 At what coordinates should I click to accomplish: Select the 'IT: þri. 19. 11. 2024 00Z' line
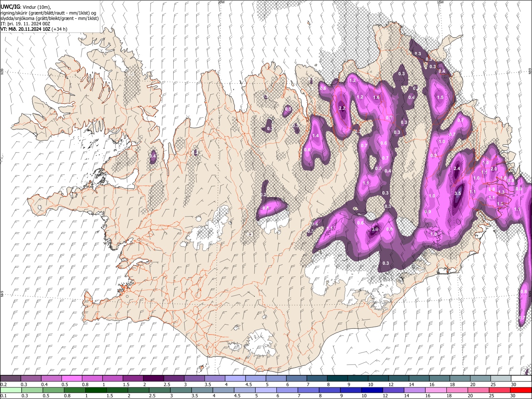tap(25, 24)
